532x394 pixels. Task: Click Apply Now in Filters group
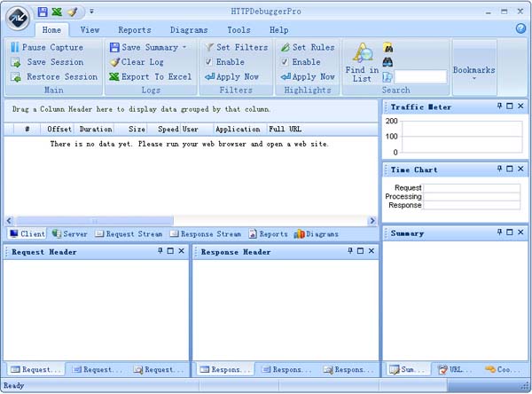click(235, 77)
